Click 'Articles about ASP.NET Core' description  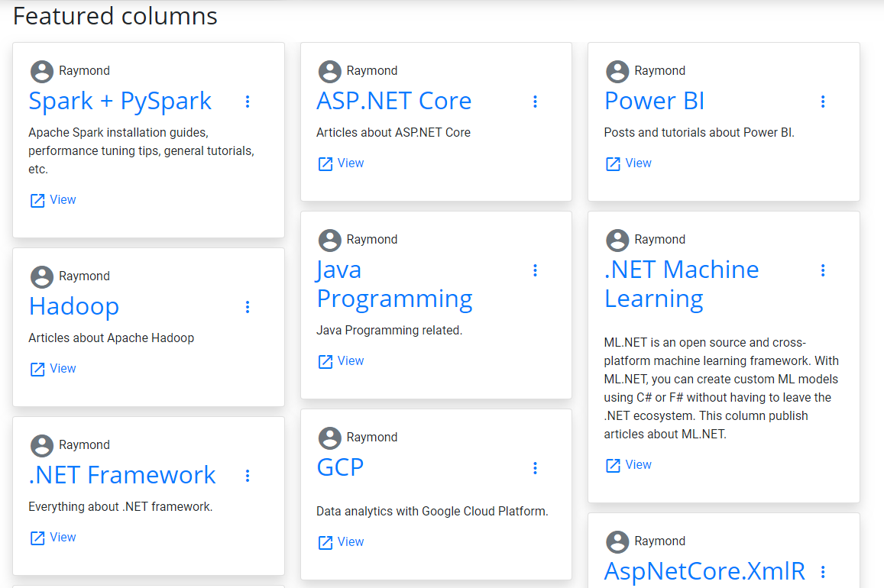coord(393,132)
